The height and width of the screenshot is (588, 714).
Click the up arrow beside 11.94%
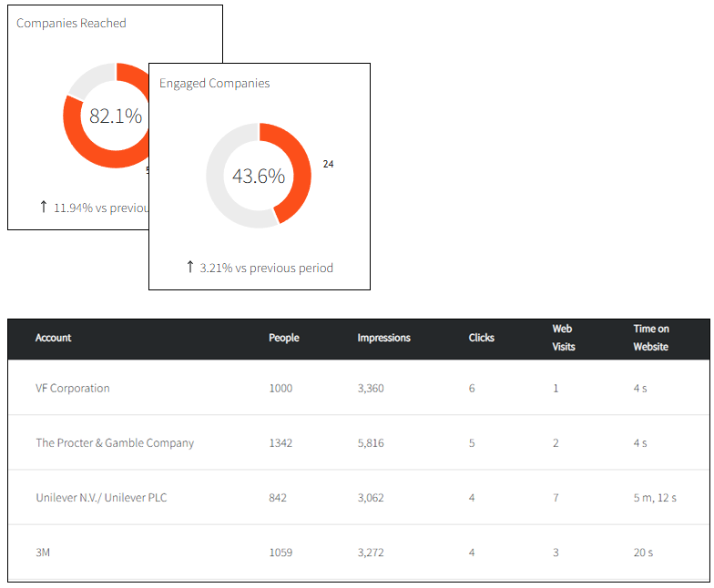(44, 207)
